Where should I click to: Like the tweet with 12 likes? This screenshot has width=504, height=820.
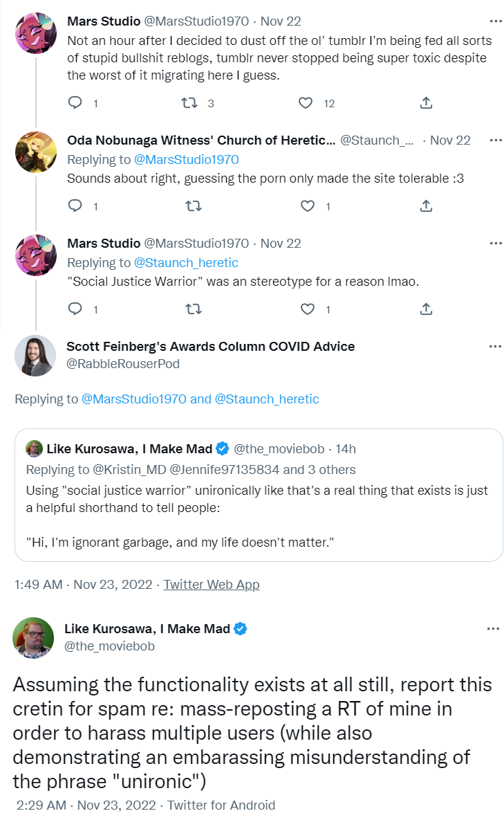coord(306,103)
